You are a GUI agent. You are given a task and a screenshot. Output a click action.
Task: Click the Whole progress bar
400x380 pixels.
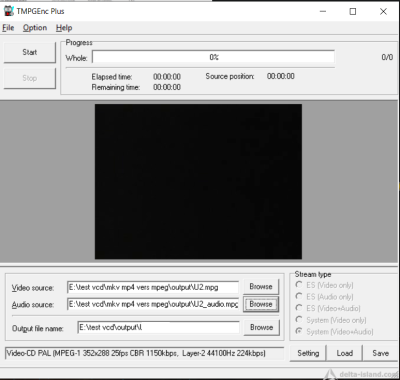(213, 57)
